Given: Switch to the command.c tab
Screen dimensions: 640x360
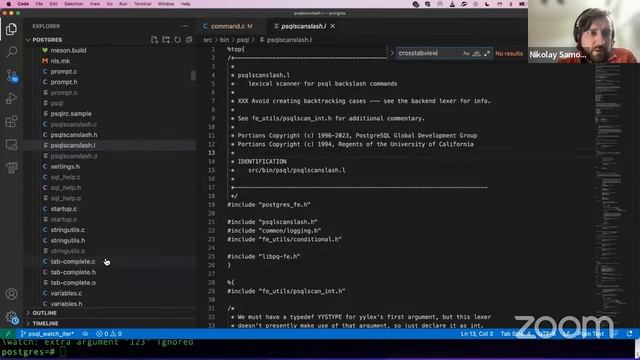Looking at the screenshot, I should (x=228, y=26).
